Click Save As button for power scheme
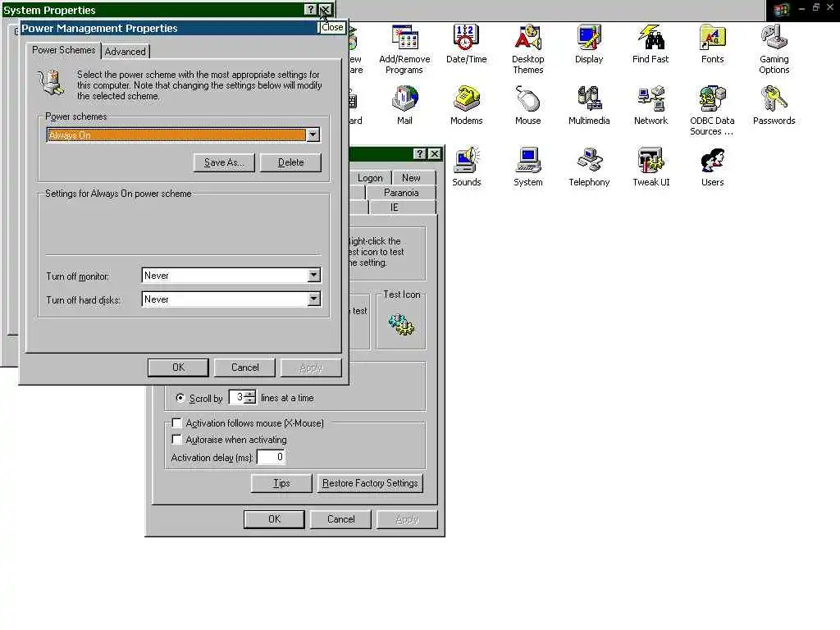The width and height of the screenshot is (840, 630). (x=224, y=162)
